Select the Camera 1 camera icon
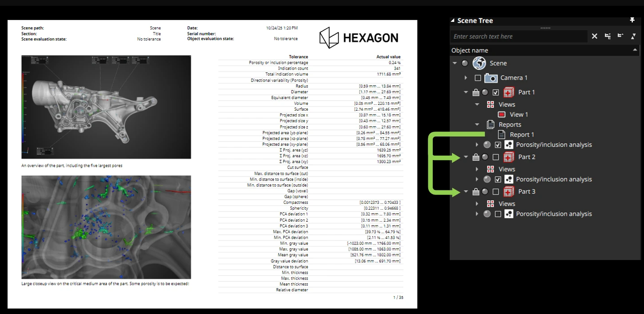This screenshot has width=644, height=314. click(491, 78)
